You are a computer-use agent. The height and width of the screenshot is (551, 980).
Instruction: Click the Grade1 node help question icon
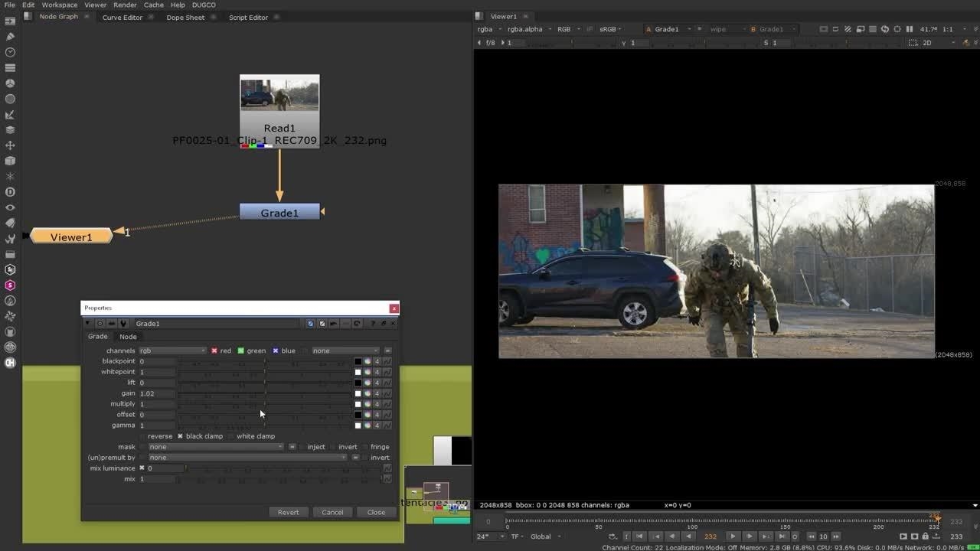[373, 324]
